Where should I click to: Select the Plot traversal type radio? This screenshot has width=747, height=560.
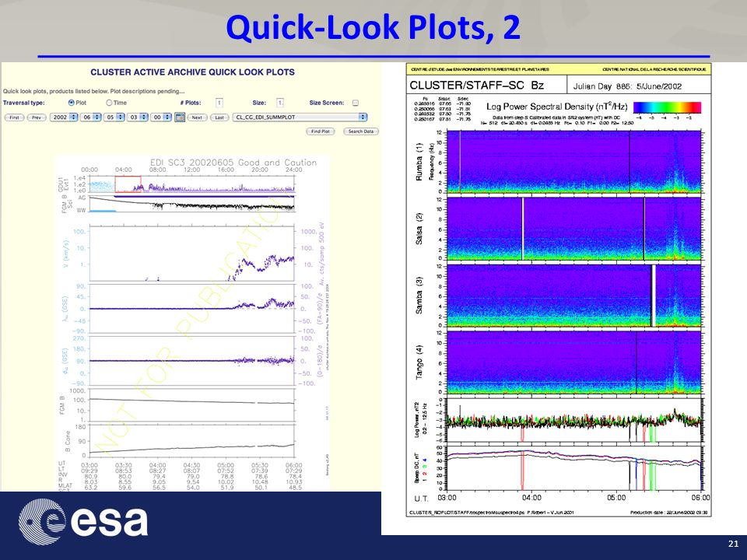tap(72, 103)
